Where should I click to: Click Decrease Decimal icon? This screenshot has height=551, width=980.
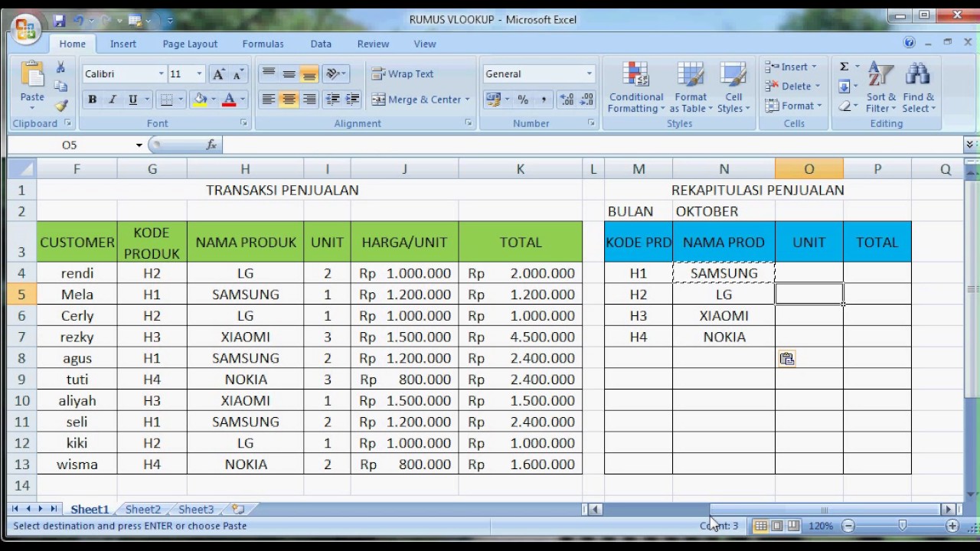tap(586, 99)
